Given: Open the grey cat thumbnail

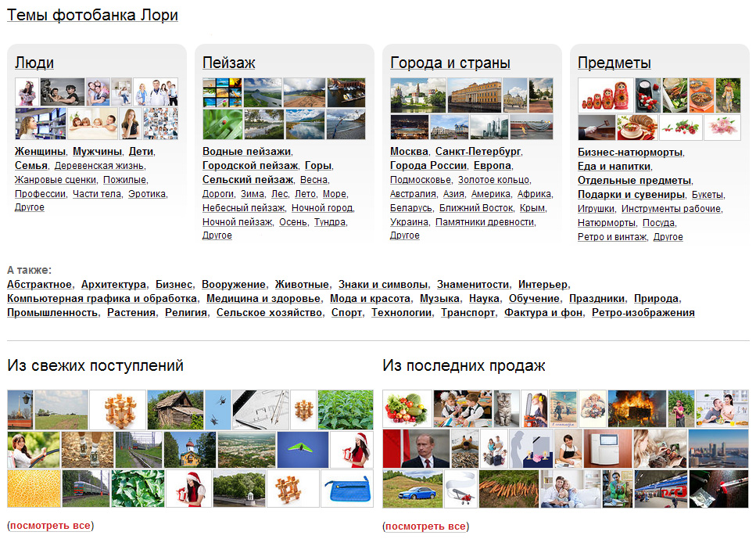Looking at the screenshot, I should [507, 408].
